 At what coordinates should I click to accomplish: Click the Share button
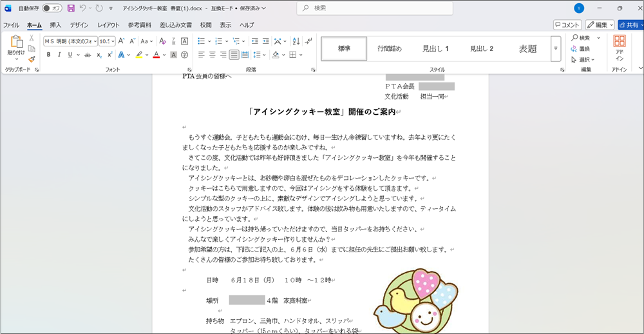point(631,25)
